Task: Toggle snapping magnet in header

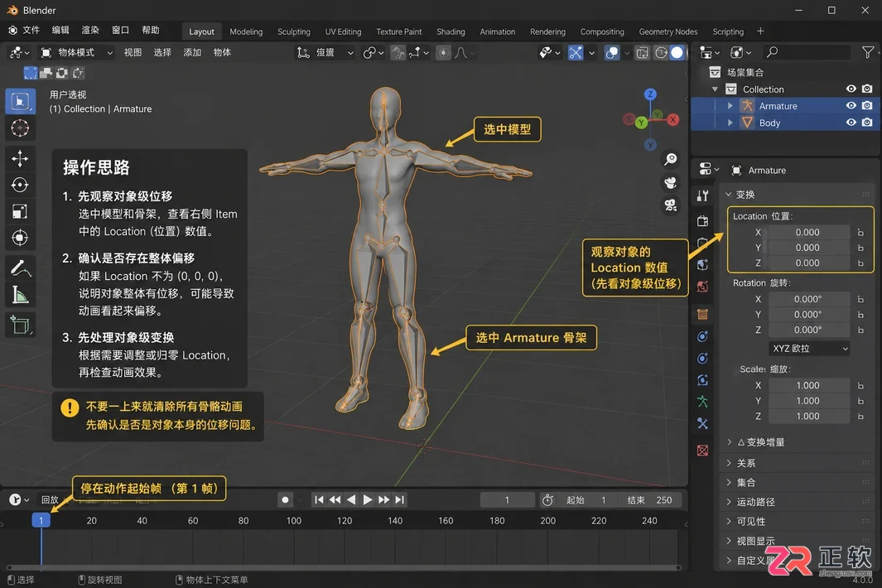Action: pos(398,53)
